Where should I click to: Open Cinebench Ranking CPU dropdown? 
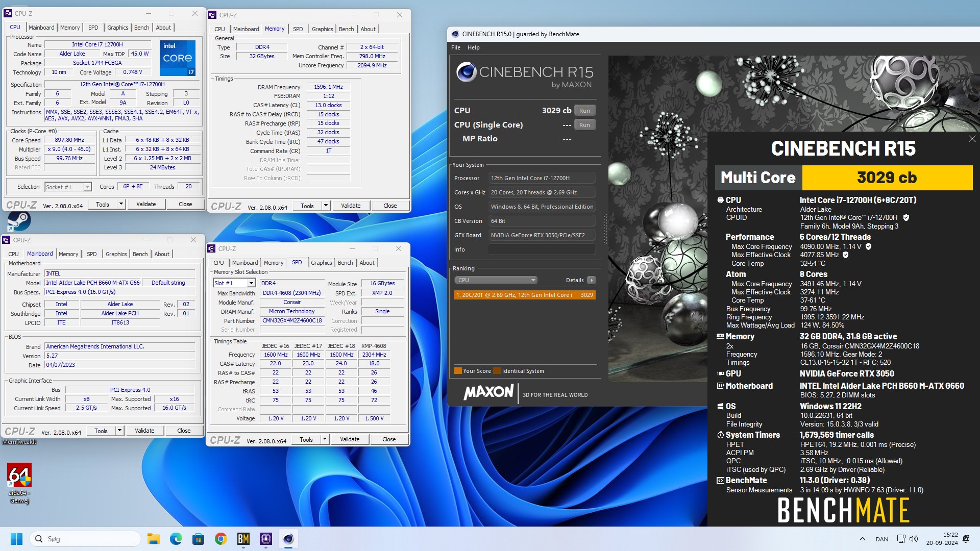point(496,280)
